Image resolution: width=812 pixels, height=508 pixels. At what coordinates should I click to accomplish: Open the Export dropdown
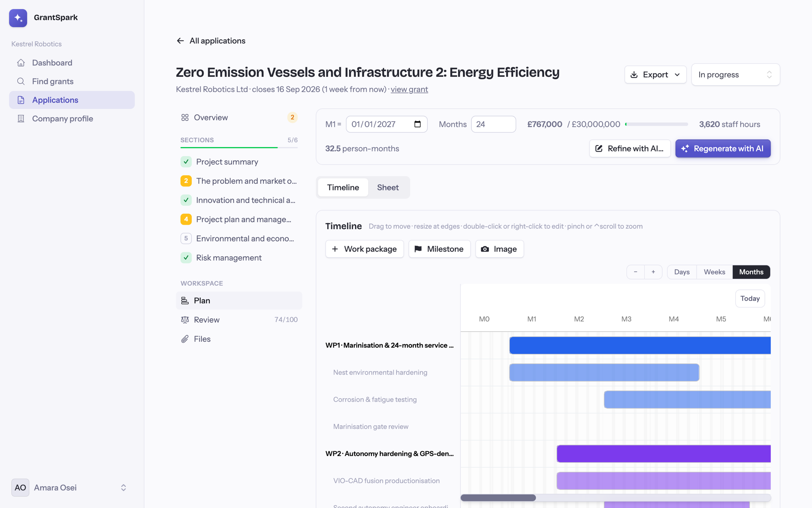point(655,75)
